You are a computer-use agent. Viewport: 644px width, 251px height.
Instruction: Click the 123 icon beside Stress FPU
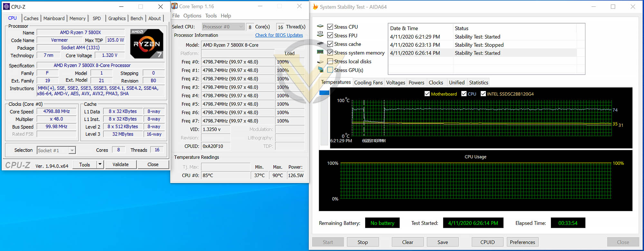320,34
